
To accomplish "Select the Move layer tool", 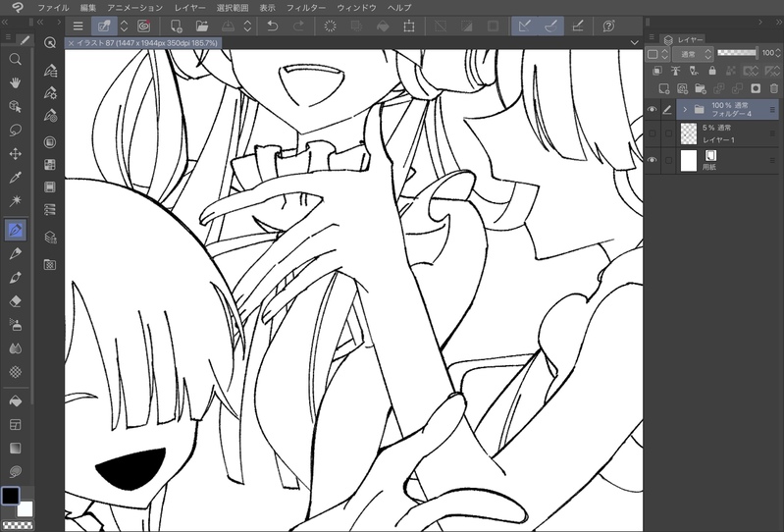I will [x=15, y=153].
